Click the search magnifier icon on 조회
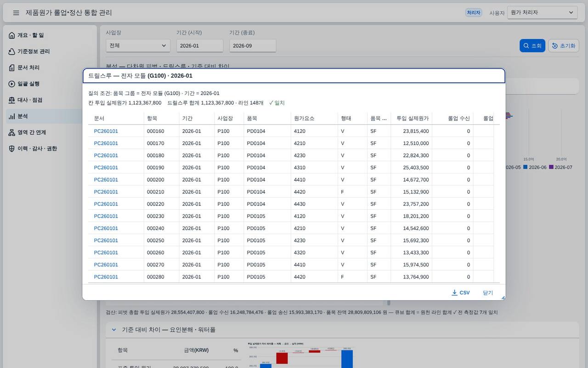The width and height of the screenshot is (588, 368). point(526,46)
